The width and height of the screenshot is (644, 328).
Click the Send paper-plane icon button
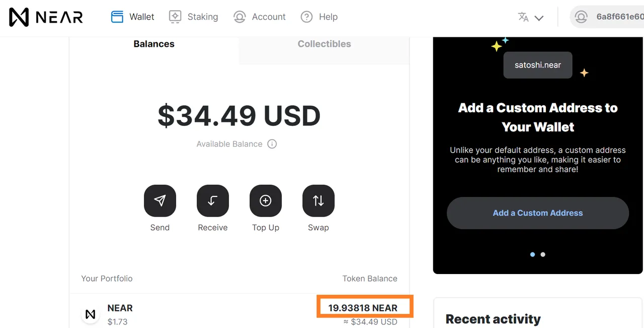click(x=160, y=201)
